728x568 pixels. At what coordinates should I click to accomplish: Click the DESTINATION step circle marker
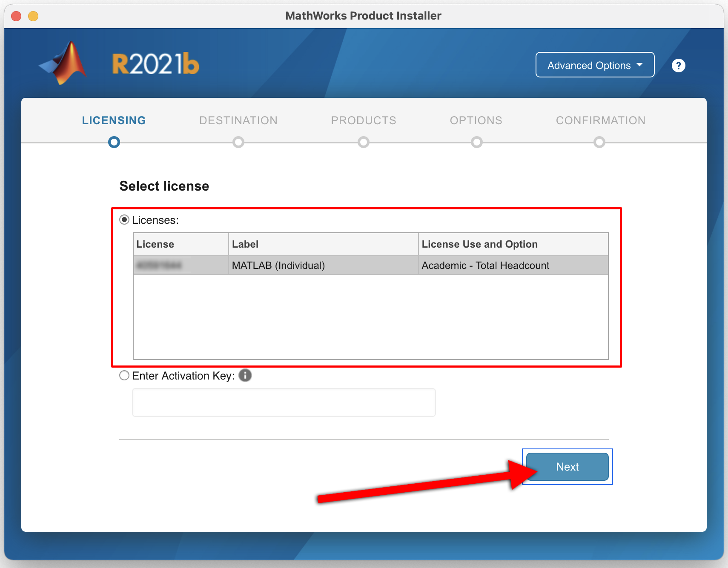point(238,142)
